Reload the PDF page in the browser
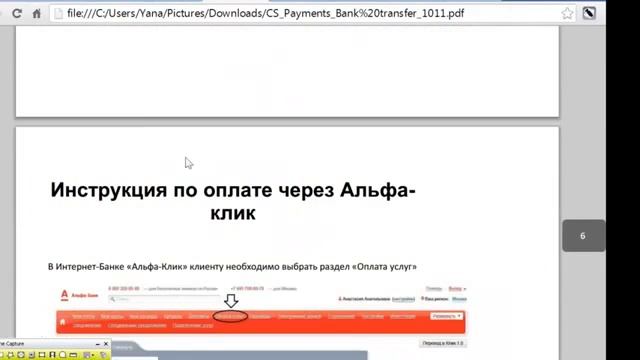 (17, 13)
